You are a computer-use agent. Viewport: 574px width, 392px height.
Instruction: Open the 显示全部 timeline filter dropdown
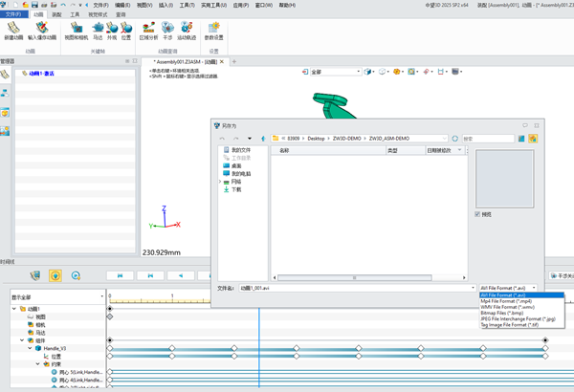(57, 296)
